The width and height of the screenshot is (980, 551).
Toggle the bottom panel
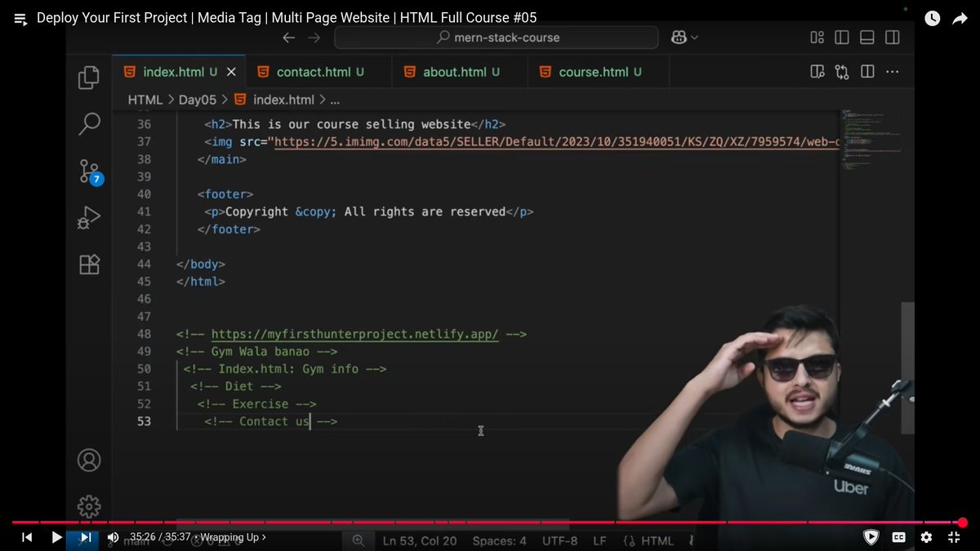(867, 38)
